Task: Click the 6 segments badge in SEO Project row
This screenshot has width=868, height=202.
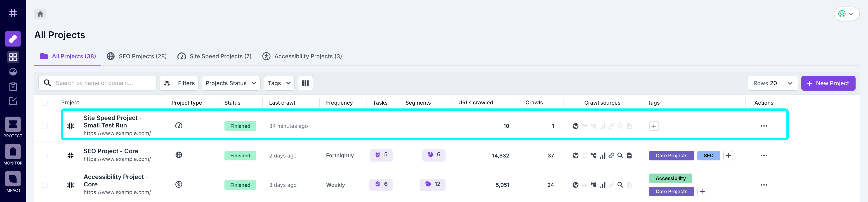Action: point(434,155)
